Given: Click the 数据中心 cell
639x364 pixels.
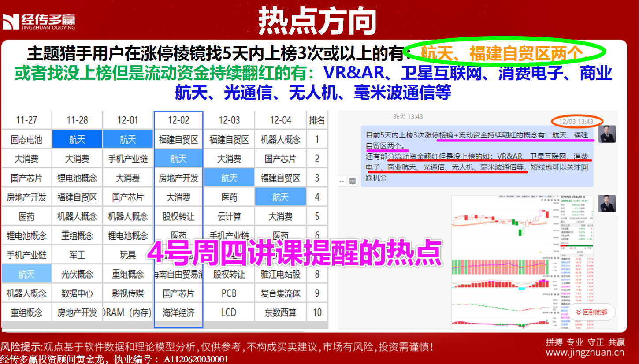Looking at the screenshot, I should (77, 293).
